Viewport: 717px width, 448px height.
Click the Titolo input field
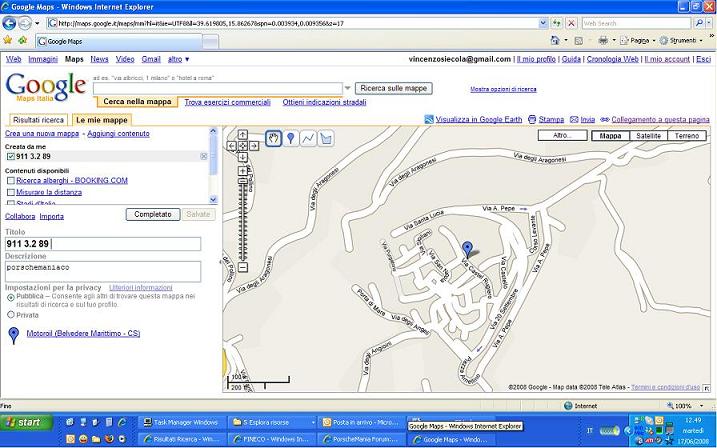point(103,244)
